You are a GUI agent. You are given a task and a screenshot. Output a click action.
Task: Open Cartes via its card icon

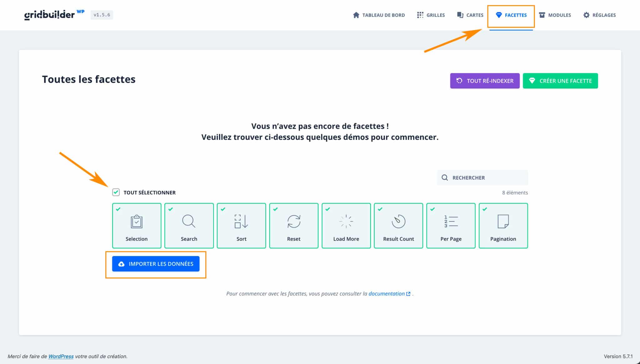(x=459, y=15)
